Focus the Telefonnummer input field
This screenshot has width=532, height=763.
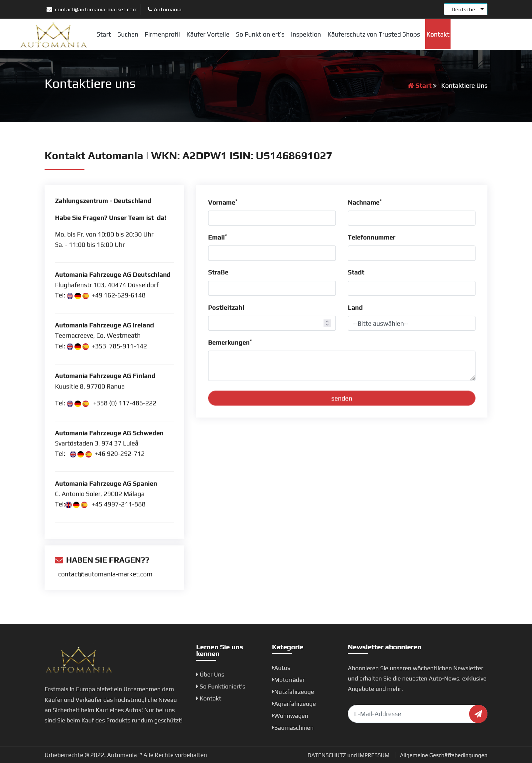[411, 253]
